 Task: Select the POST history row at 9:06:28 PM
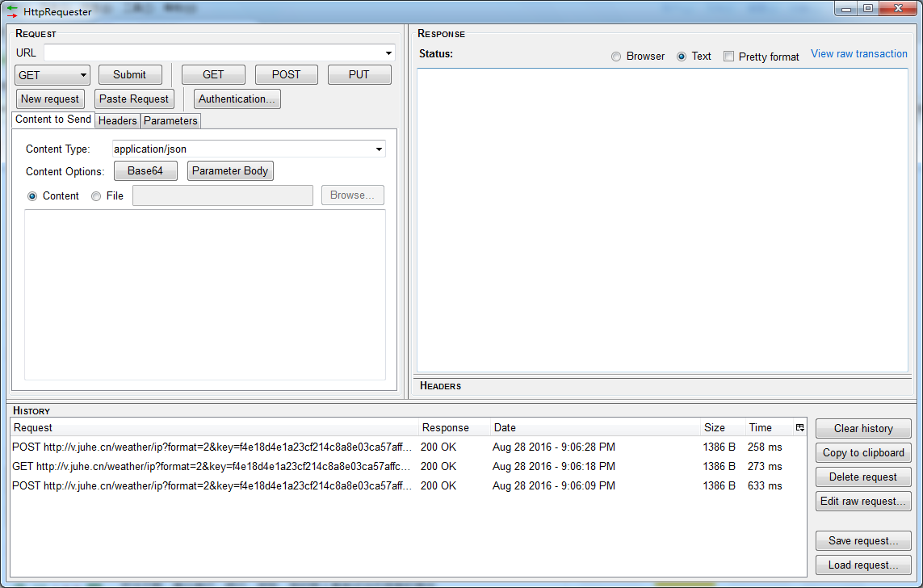coord(409,447)
